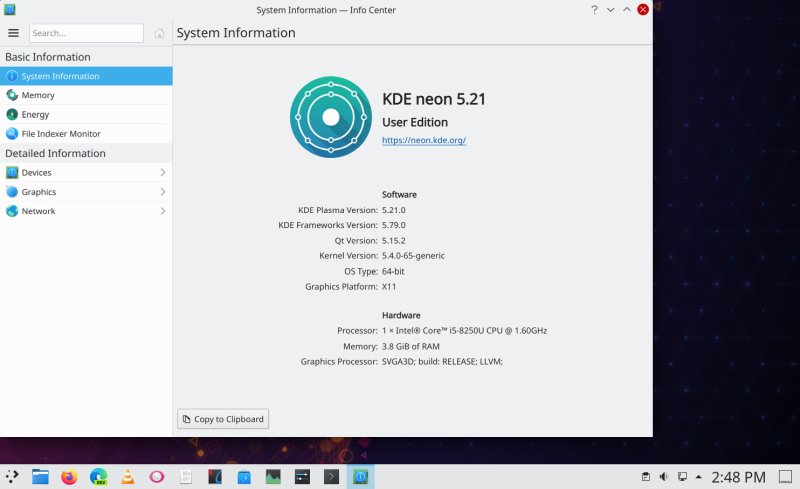Click the 2:48 PM clock
The image size is (800, 489).
[x=738, y=477]
